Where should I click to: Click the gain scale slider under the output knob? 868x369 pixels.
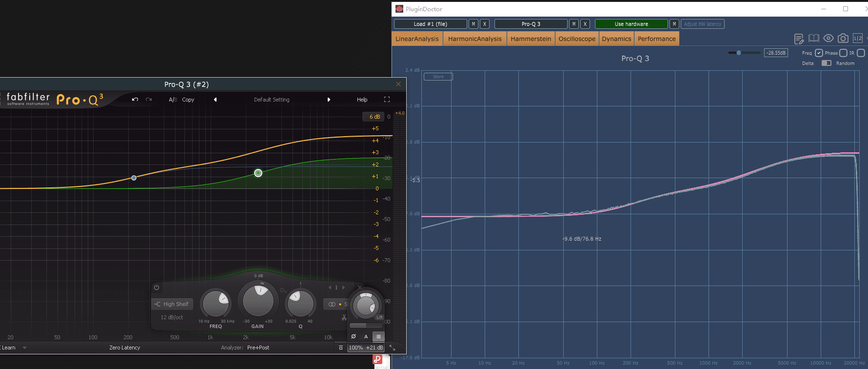pos(366,326)
